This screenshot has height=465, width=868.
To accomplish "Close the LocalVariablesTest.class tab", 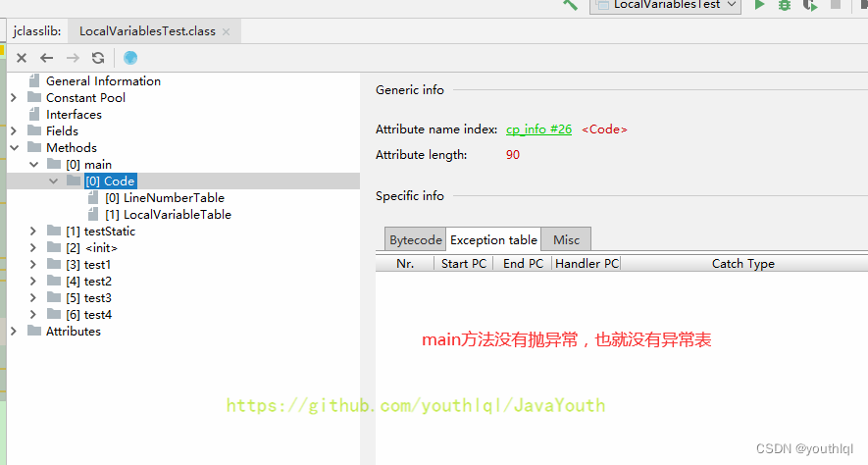I will [x=226, y=31].
